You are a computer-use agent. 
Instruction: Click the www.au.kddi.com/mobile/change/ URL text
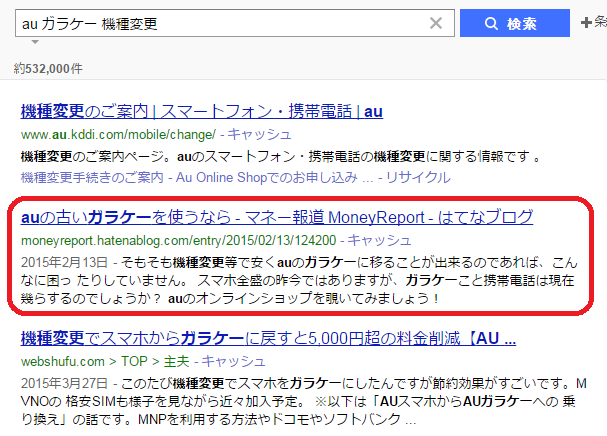coord(118,134)
